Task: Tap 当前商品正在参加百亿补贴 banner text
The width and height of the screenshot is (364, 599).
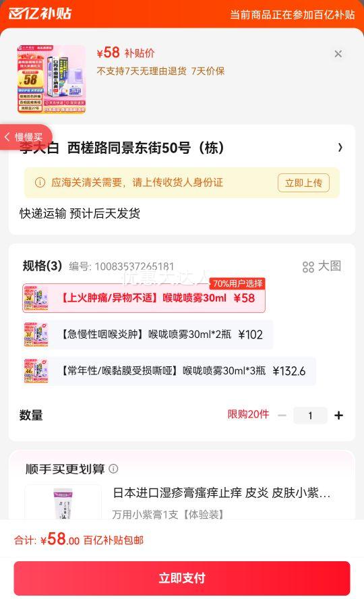Action: pos(293,15)
